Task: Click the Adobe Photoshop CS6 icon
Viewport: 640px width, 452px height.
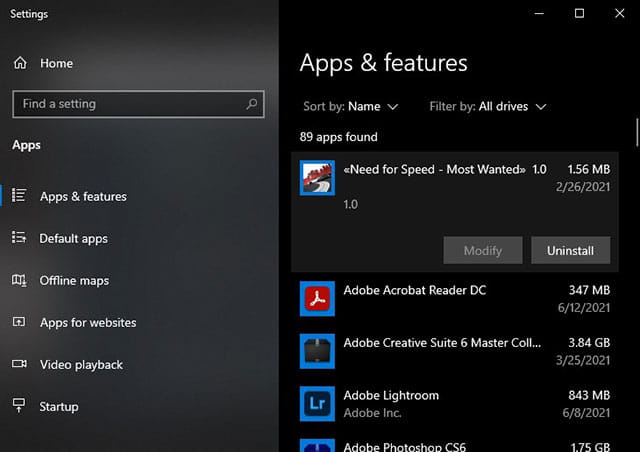Action: tap(317, 445)
